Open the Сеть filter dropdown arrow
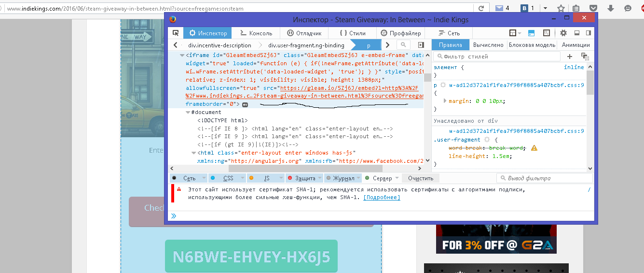Image resolution: width=644 pixels, height=273 pixels. pos(205,178)
